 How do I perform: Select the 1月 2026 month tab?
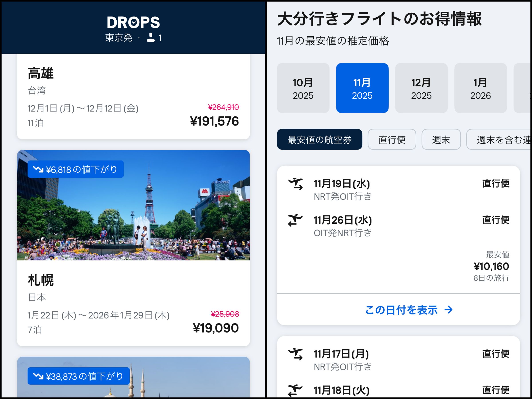tap(480, 88)
